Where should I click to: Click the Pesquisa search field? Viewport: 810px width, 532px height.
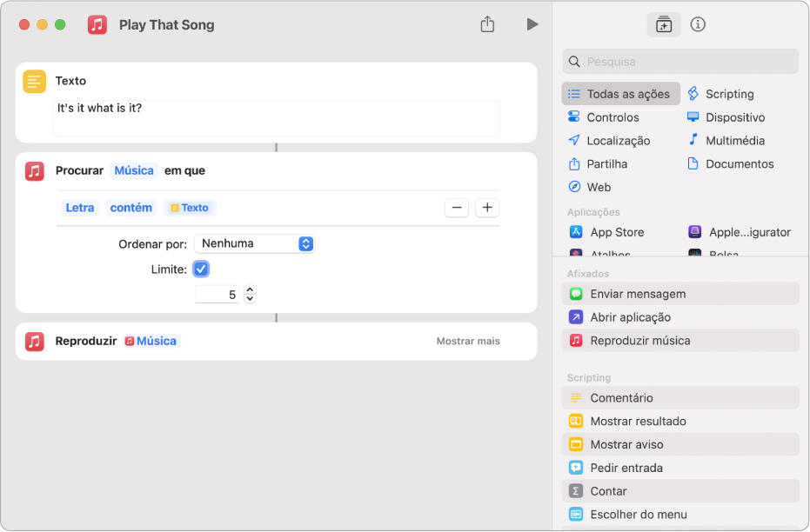pos(680,62)
